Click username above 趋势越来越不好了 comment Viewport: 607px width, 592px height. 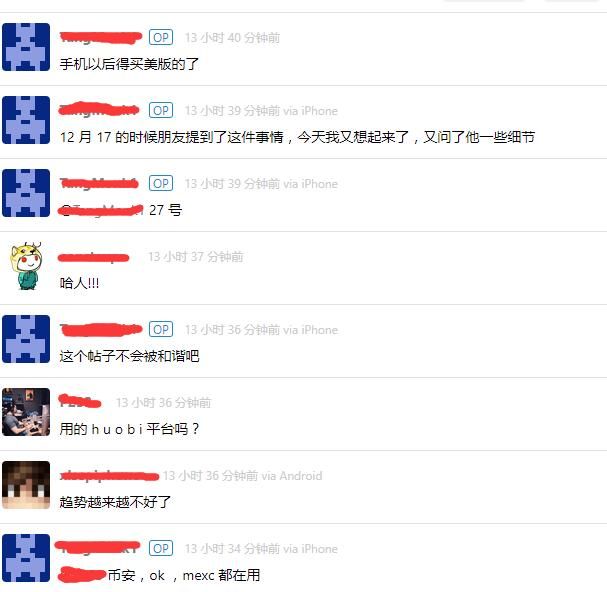tap(110, 475)
